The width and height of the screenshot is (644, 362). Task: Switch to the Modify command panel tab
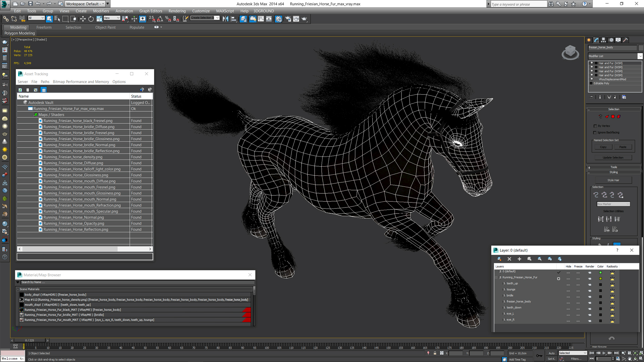coord(596,40)
